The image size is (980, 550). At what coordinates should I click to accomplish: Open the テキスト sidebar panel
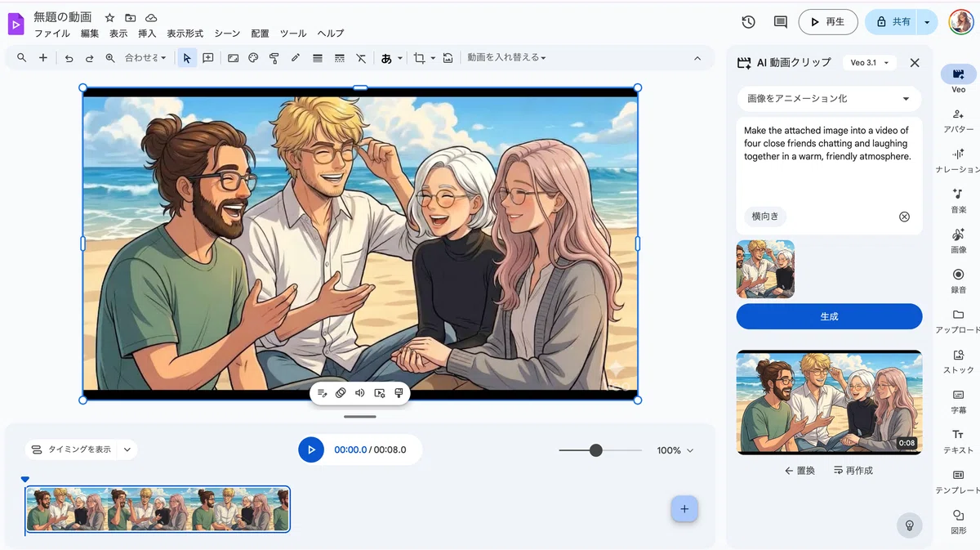click(958, 440)
